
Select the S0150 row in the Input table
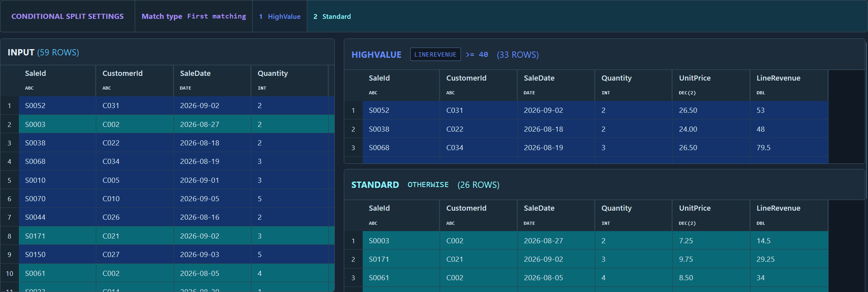coord(167,254)
